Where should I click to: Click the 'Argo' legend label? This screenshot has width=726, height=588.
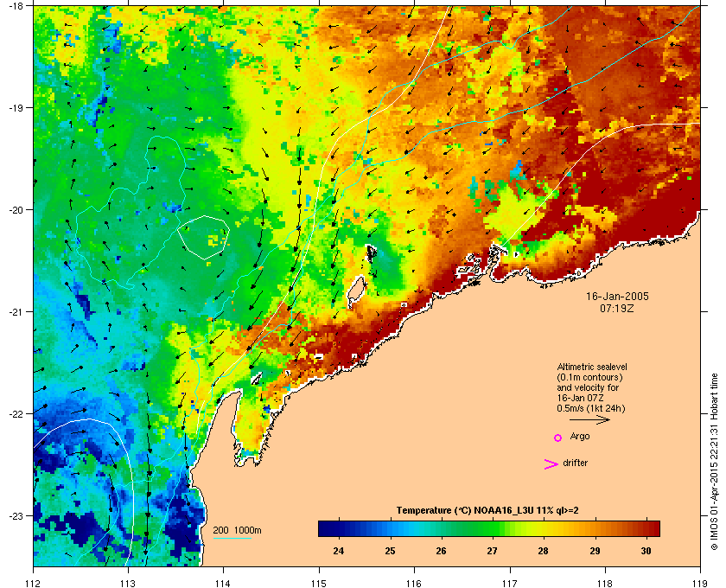click(x=580, y=437)
